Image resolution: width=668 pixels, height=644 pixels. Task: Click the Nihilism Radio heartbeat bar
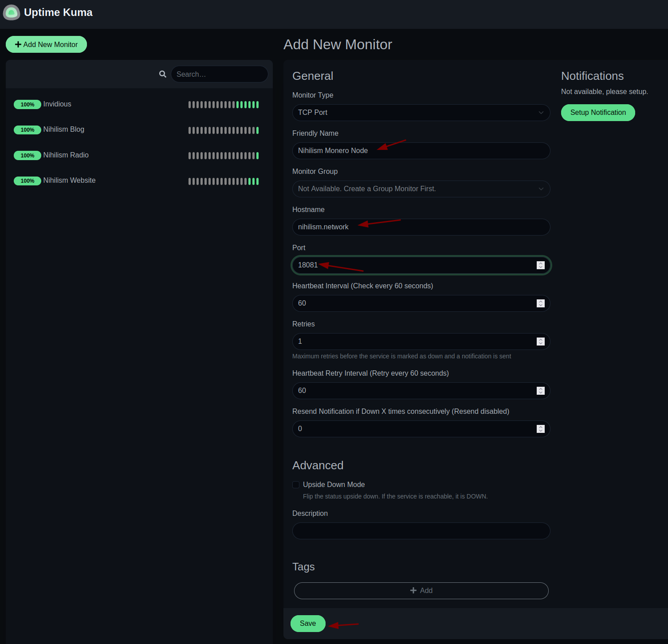(224, 156)
